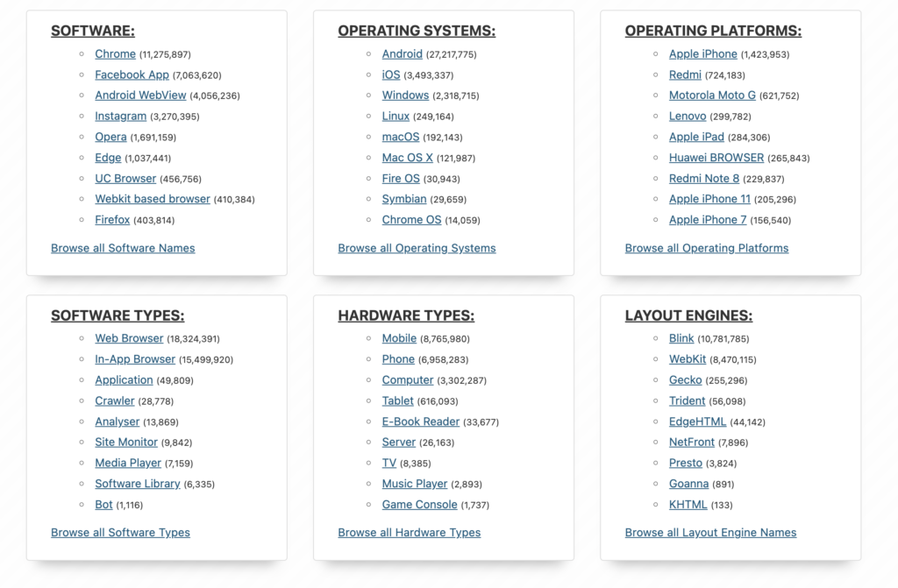This screenshot has height=588, width=898.
Task: Open the Mobile hardware type link
Action: click(x=399, y=338)
